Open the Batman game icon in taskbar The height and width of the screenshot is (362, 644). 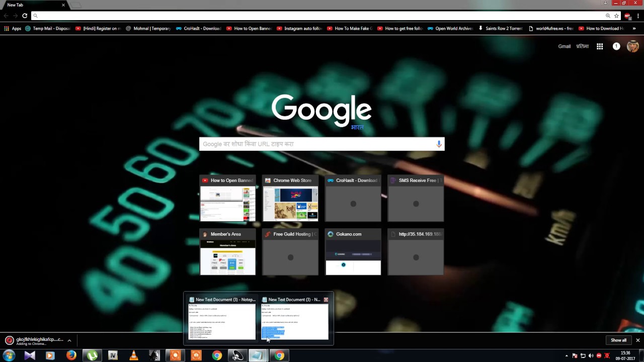[x=154, y=355]
